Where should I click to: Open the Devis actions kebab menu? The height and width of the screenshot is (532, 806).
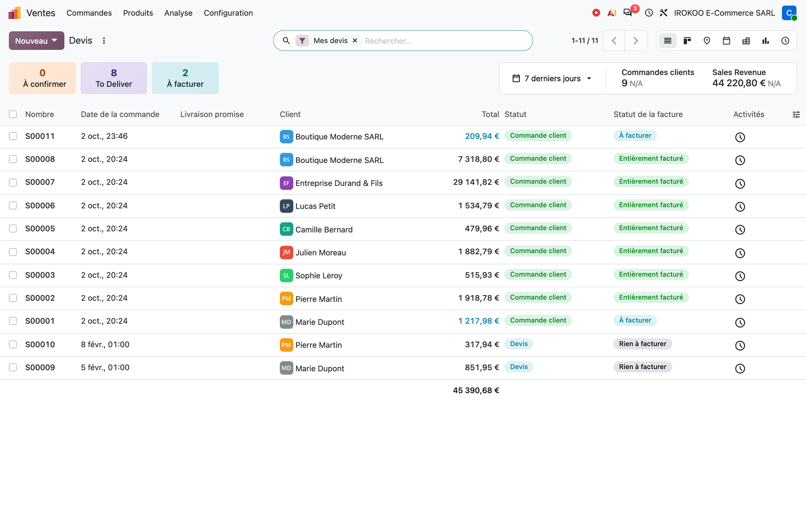pos(104,41)
